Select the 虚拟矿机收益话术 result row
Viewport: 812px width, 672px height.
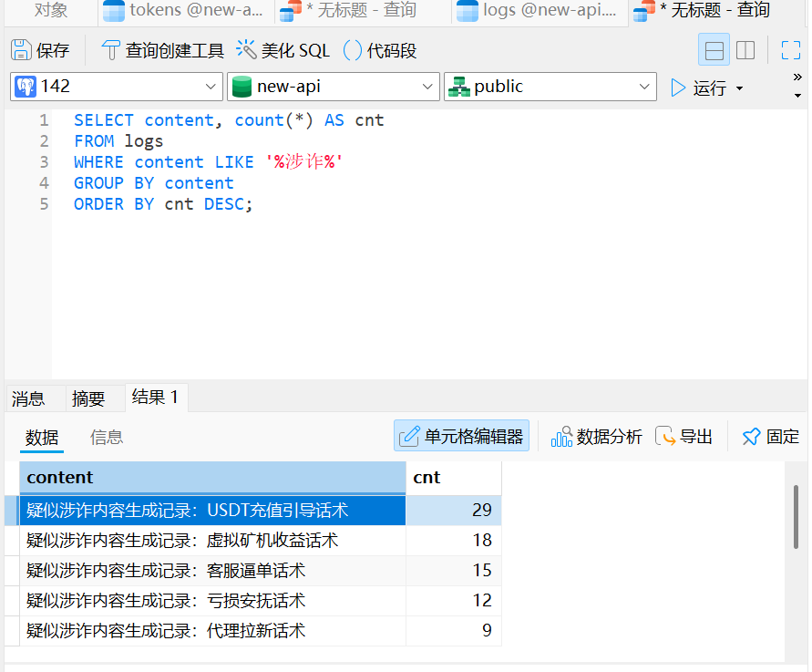[252, 541]
